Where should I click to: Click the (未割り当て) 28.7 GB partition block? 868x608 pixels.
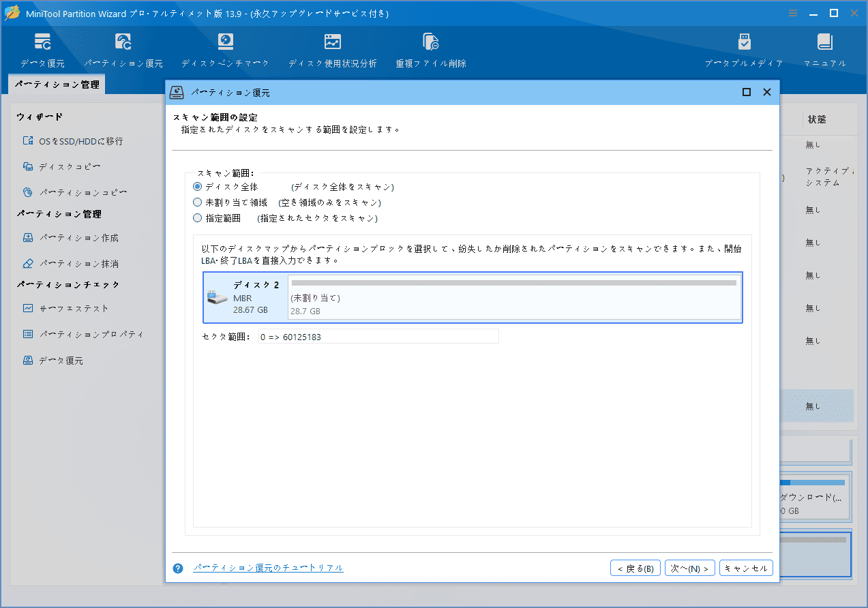click(x=514, y=297)
